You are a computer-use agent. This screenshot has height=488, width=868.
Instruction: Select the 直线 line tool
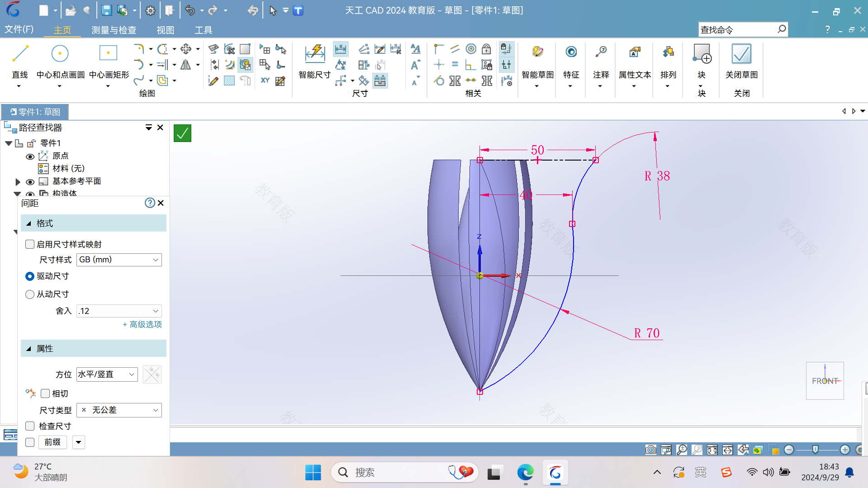pos(20,61)
